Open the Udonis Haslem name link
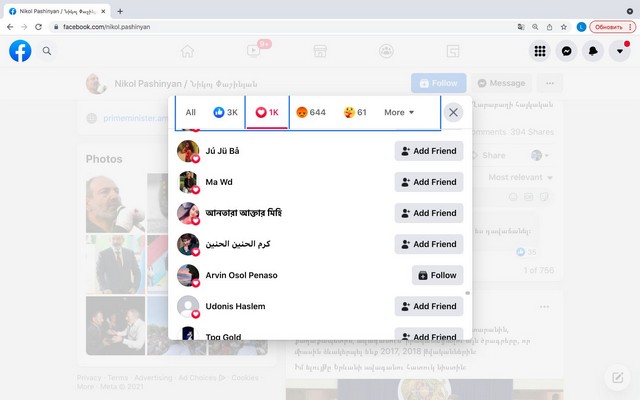The image size is (640, 400). tap(235, 306)
